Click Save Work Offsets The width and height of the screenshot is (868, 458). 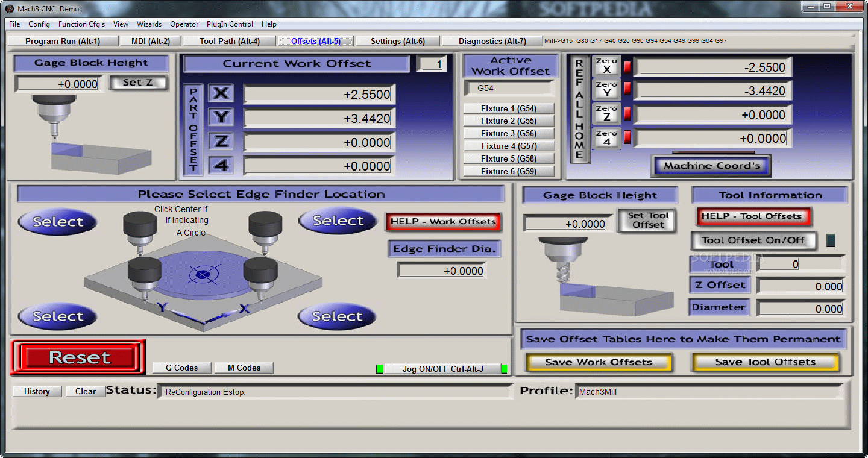pyautogui.click(x=599, y=362)
